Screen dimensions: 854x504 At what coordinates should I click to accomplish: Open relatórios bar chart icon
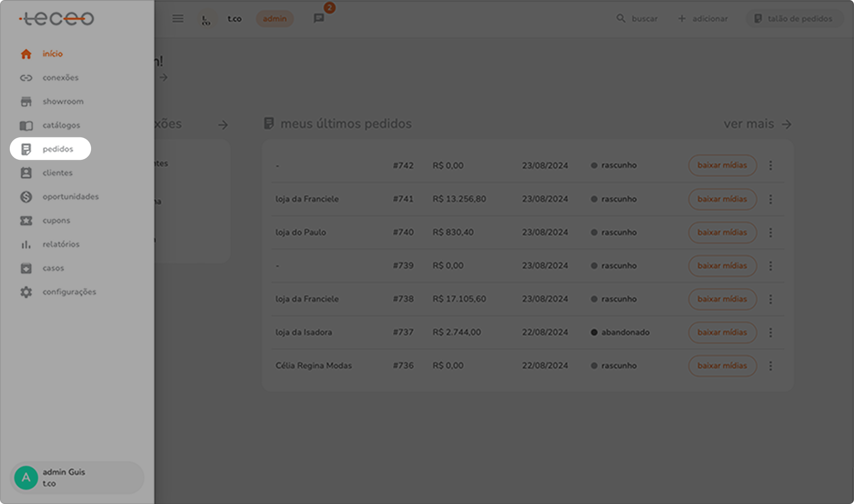[26, 244]
